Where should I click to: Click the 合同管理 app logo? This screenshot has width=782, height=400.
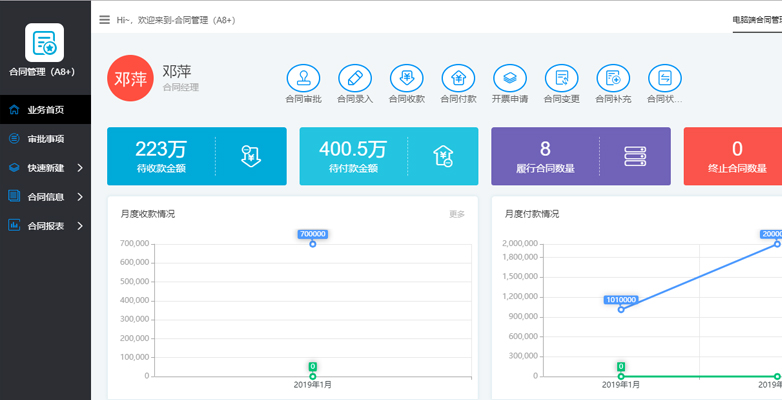coord(45,43)
